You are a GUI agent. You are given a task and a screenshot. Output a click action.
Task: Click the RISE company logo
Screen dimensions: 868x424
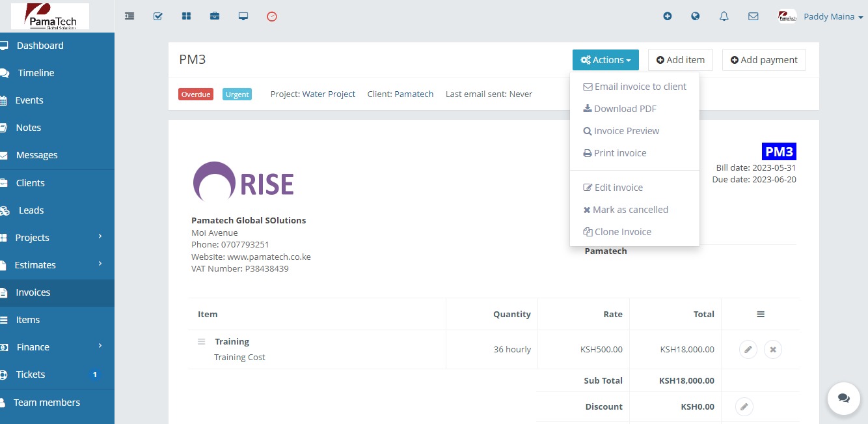[243, 182]
